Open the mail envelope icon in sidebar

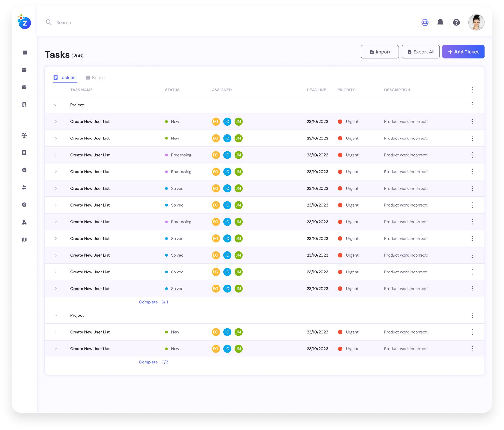[24, 87]
